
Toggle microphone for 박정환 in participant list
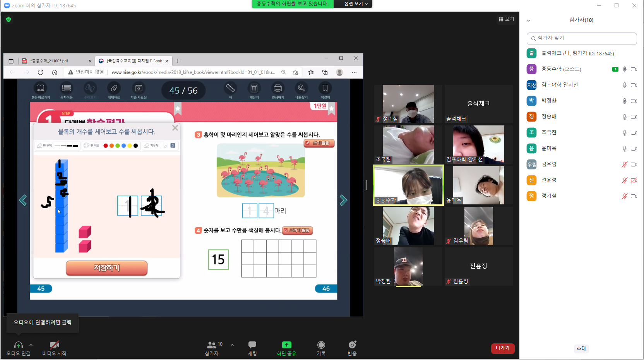[x=624, y=101]
